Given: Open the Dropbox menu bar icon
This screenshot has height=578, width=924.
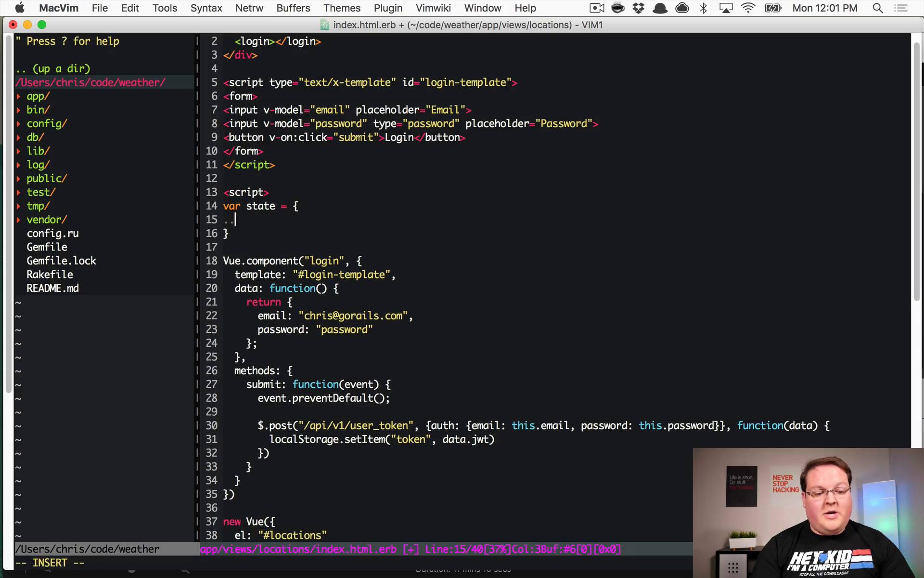Looking at the screenshot, I should click(x=639, y=8).
